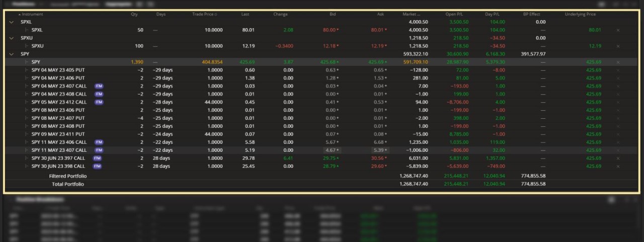Screen dimensions: 644x242
Task: Click ITM badge on SPY 04 MAY 23 407 CALL
Action: pos(99,86)
